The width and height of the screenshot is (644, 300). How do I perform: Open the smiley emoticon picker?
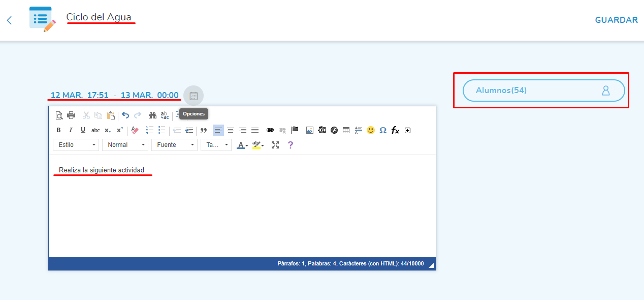coord(371,130)
